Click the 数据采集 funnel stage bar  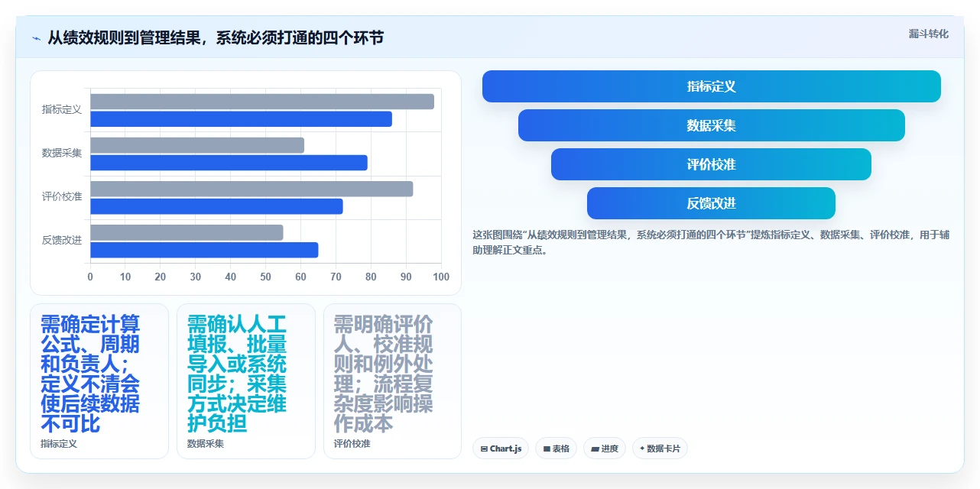[711, 125]
